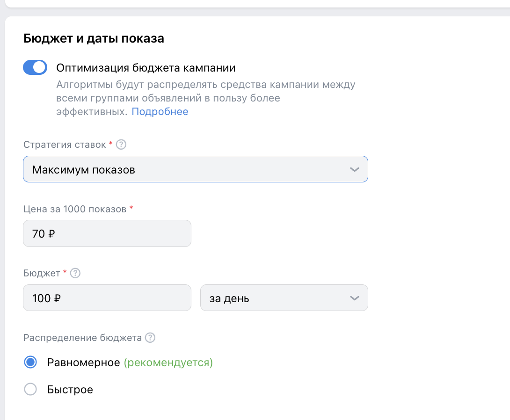Select the Равномерное distribution radio button

(30, 362)
